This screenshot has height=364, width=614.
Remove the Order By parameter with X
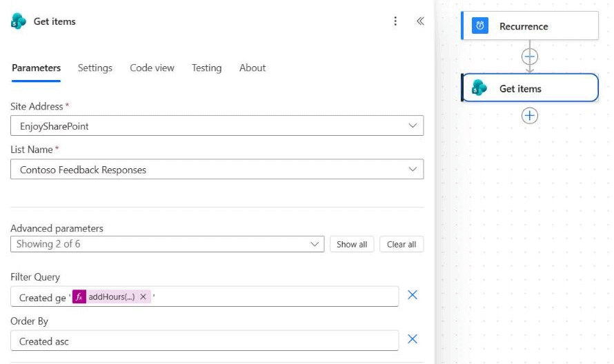click(x=413, y=339)
